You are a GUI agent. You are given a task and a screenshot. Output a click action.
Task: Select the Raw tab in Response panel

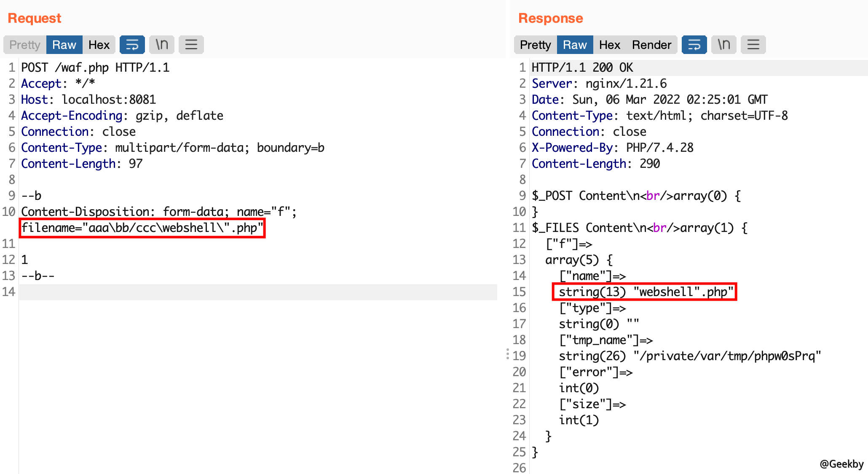(575, 45)
